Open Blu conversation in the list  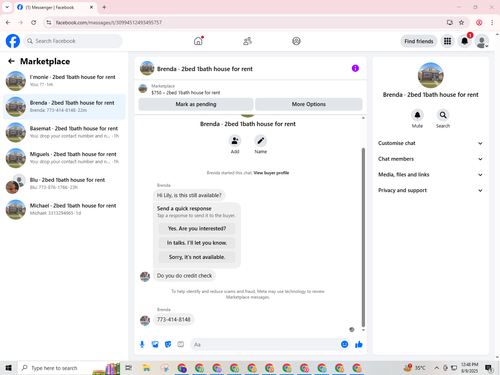pos(64,183)
